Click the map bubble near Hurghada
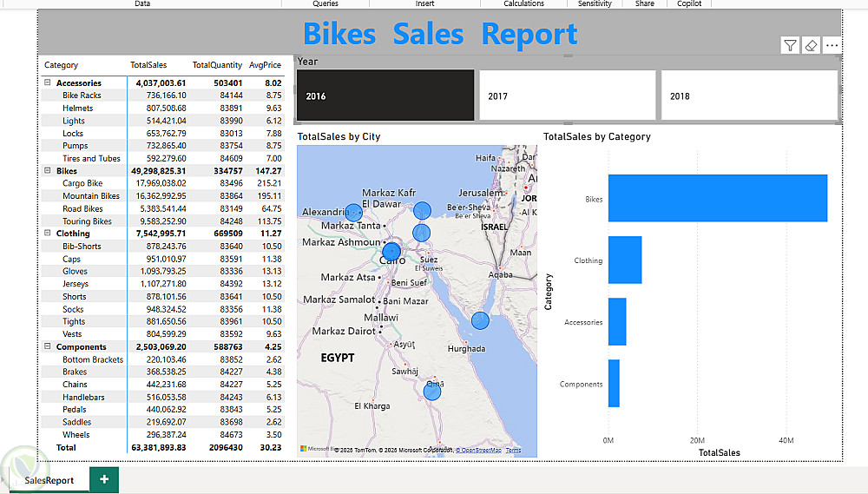 coord(480,320)
